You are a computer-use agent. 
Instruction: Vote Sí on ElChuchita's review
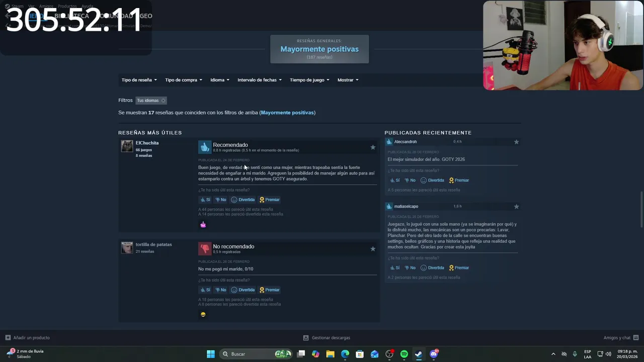click(205, 200)
